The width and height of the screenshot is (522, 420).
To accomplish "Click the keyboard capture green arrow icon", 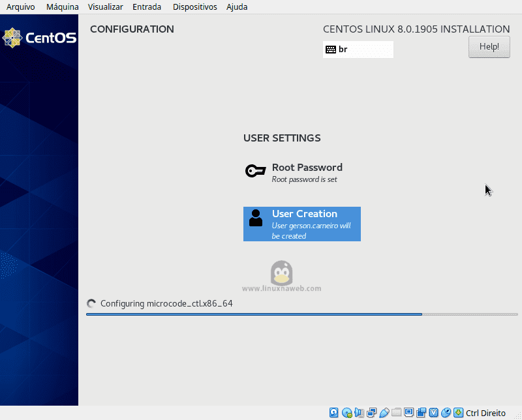I will (x=459, y=413).
